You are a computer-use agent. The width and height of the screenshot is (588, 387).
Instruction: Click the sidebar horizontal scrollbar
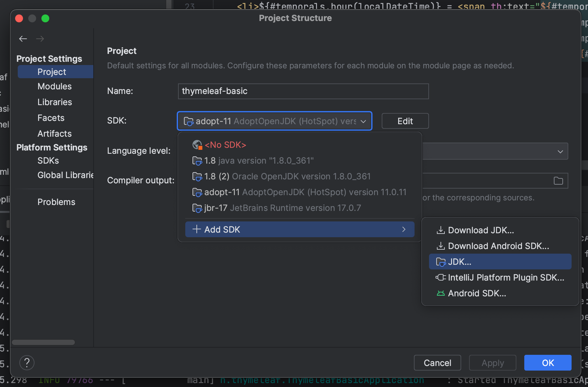[x=43, y=342]
